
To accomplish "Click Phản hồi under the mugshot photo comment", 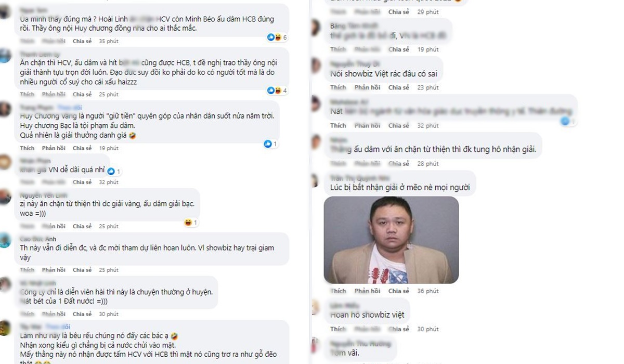I will click(x=368, y=291).
